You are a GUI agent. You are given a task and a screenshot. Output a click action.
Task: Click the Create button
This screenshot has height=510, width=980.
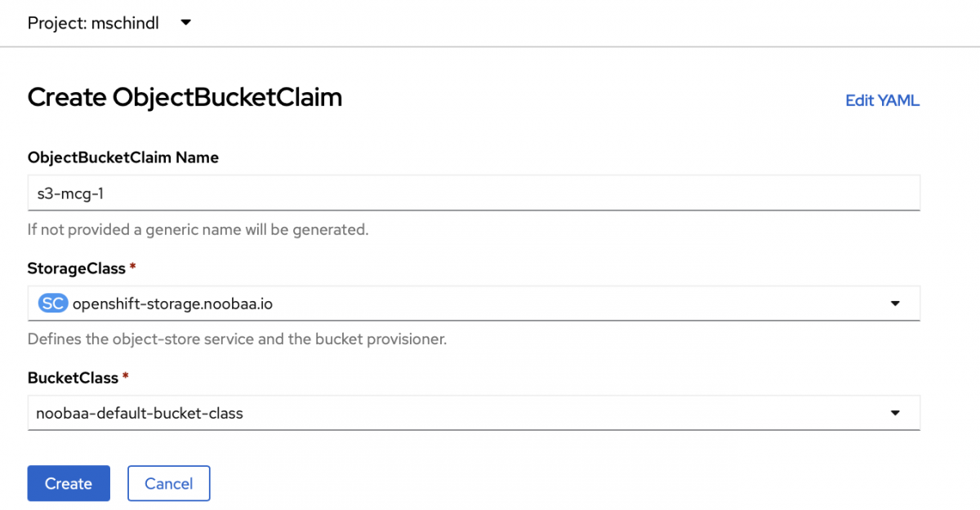click(69, 483)
